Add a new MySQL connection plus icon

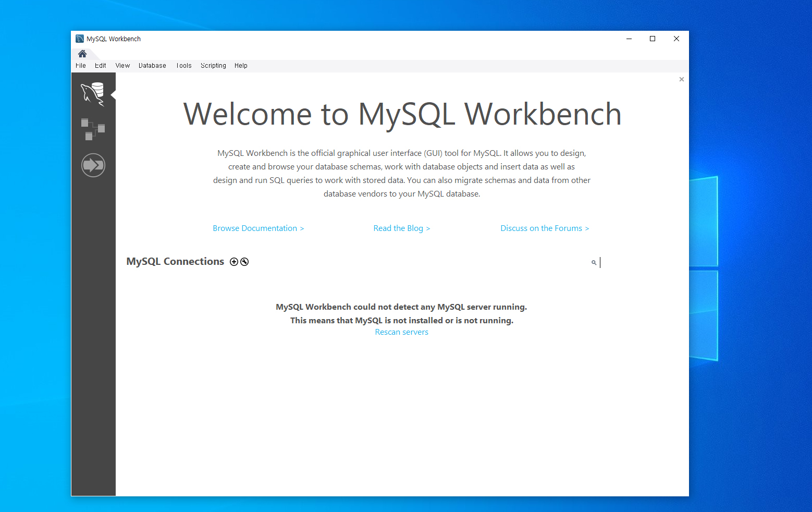(234, 262)
